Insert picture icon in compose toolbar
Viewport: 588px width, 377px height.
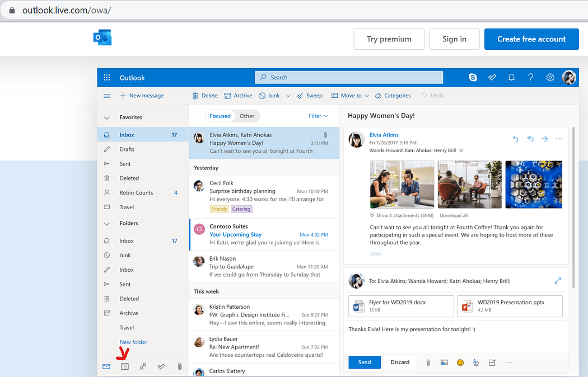(444, 362)
